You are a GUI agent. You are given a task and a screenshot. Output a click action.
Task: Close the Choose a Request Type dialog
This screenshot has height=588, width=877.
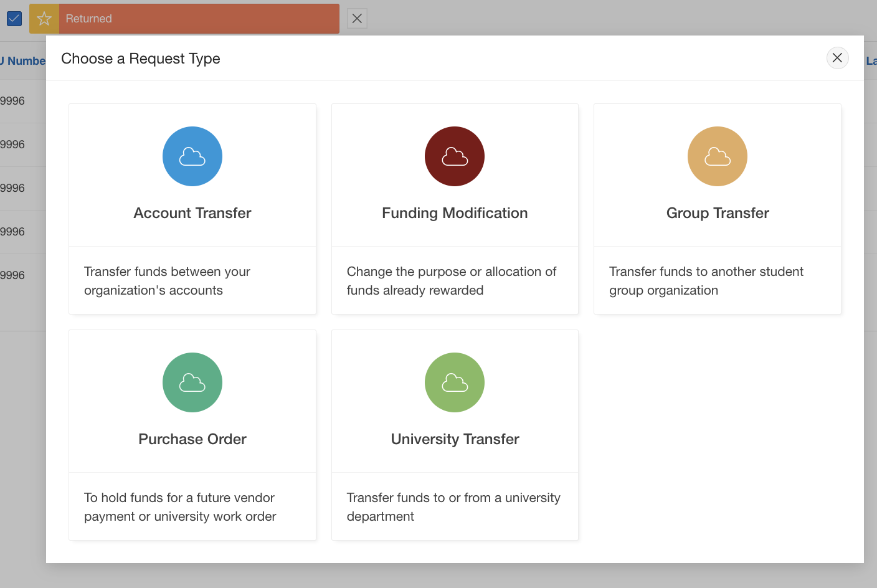[x=837, y=58]
